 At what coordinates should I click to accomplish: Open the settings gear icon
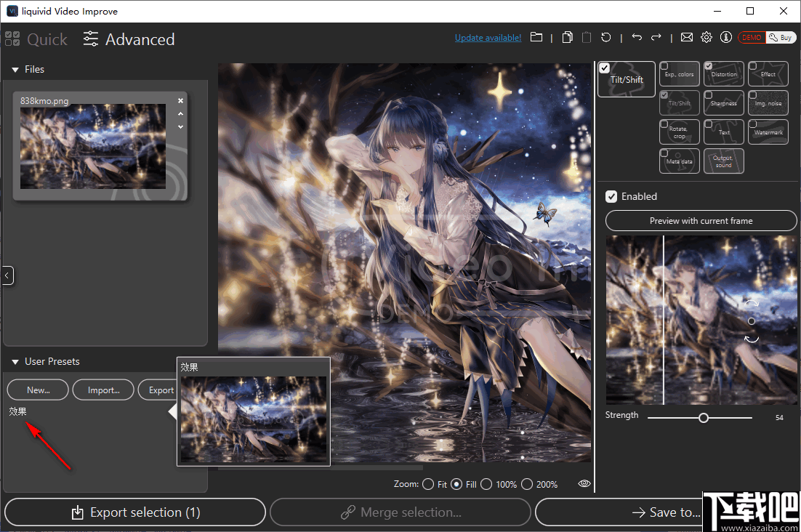pos(706,37)
